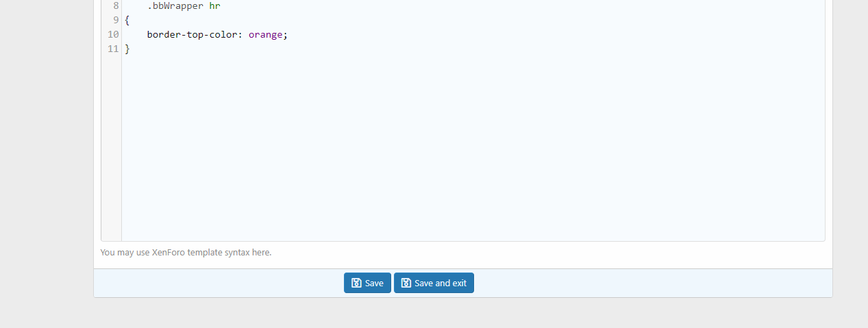Click the orange color value
This screenshot has width=868, height=328.
point(265,34)
